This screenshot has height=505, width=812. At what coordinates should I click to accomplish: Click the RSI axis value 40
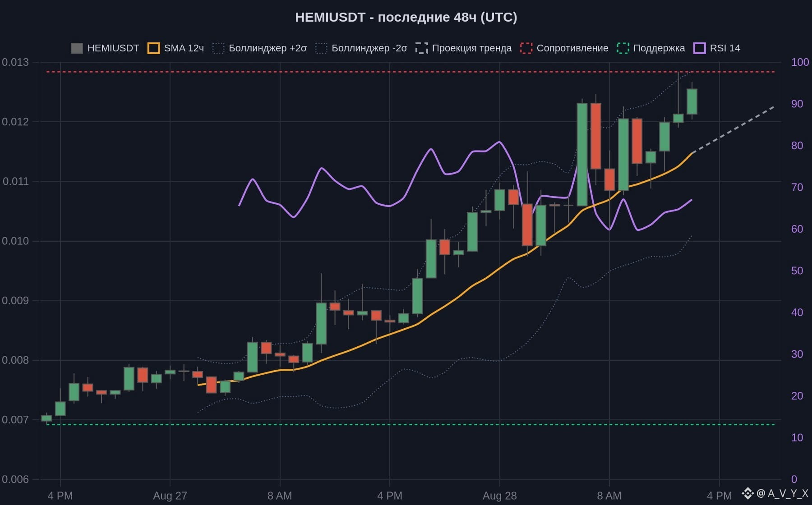coord(797,312)
